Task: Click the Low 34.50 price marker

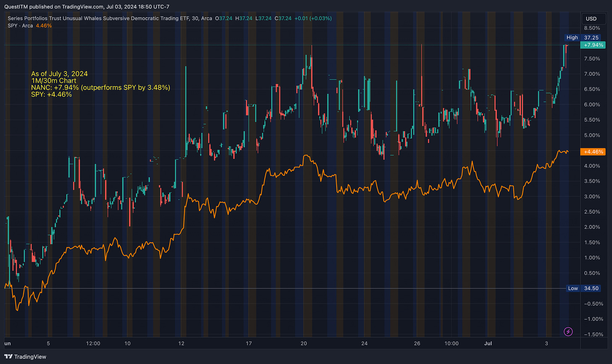Action: click(583, 288)
